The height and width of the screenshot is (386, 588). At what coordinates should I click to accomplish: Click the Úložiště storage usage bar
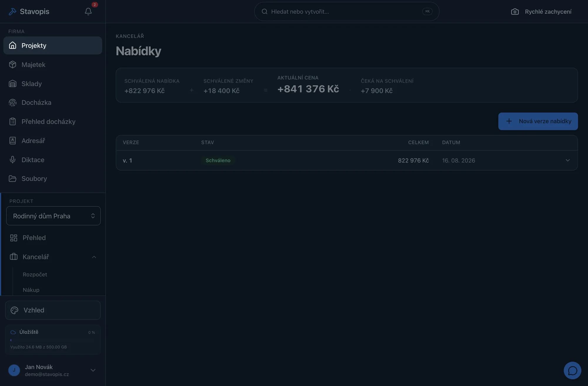click(x=53, y=340)
